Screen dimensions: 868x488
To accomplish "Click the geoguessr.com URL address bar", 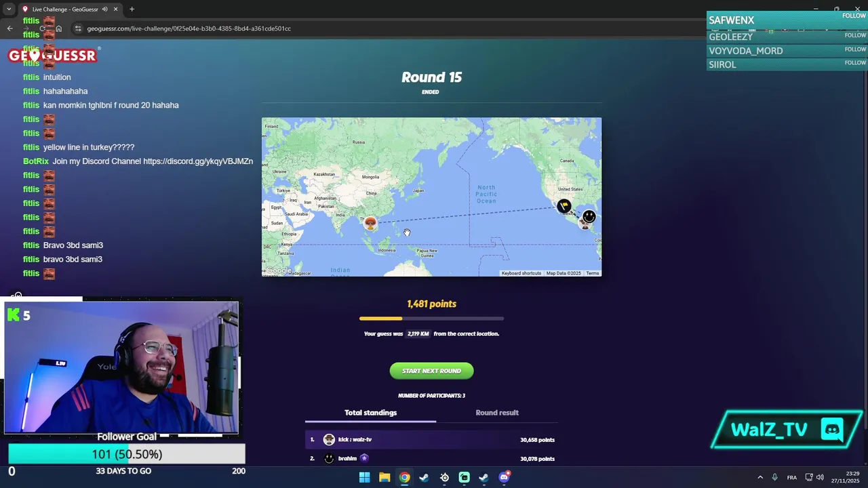I will pos(189,28).
